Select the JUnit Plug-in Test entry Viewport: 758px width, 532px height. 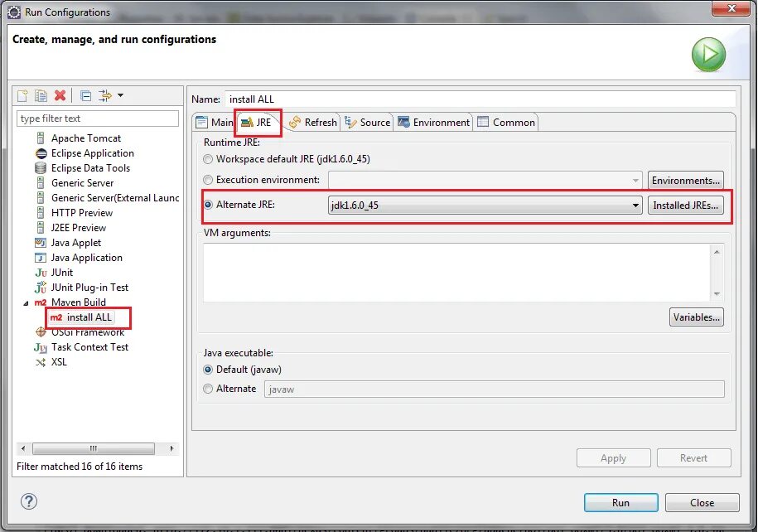point(90,288)
